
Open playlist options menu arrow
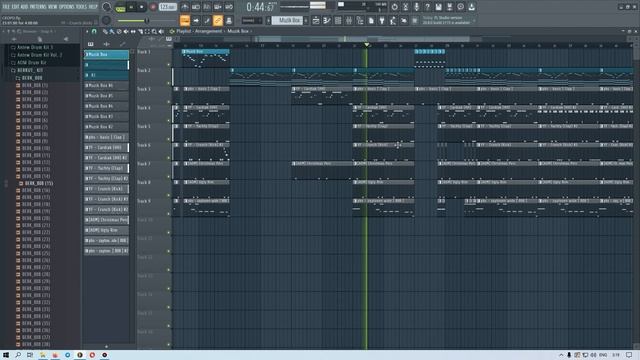click(87, 31)
